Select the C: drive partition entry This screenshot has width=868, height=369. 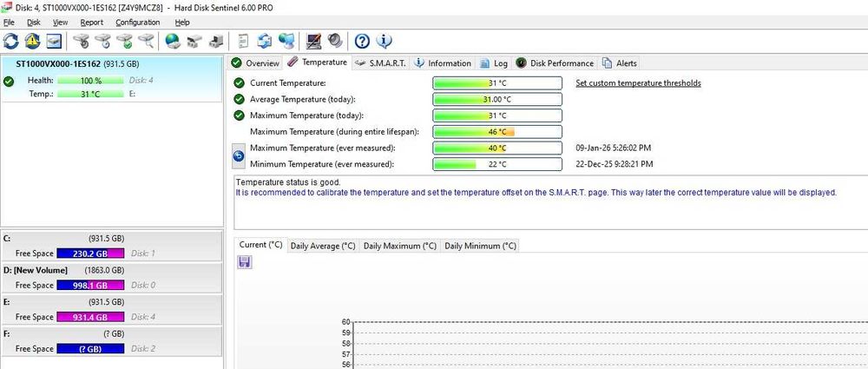111,246
